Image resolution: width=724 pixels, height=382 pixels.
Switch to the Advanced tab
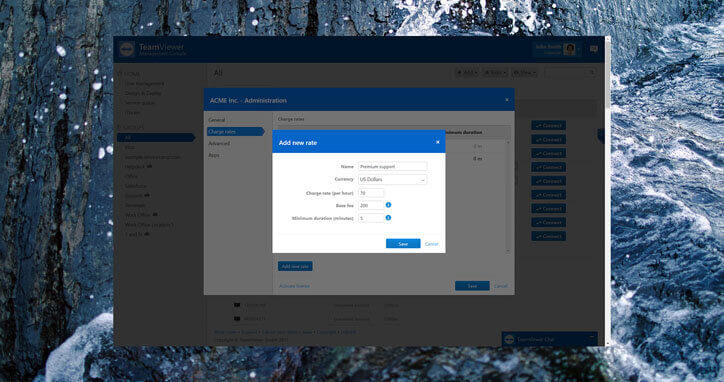pos(219,143)
